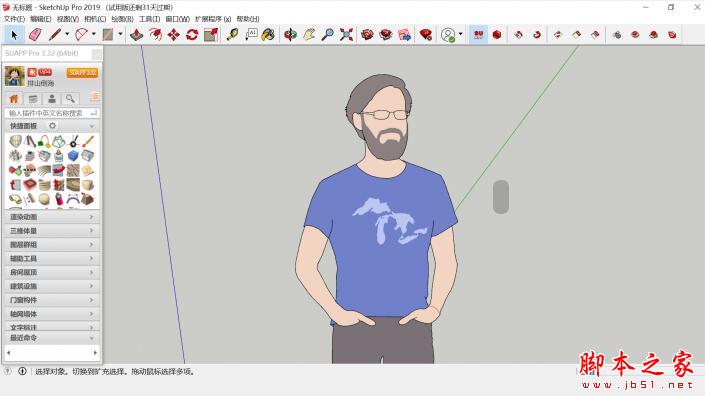The height and width of the screenshot is (396, 705).
Task: Expand the 渲染动画 category
Action: [x=52, y=217]
